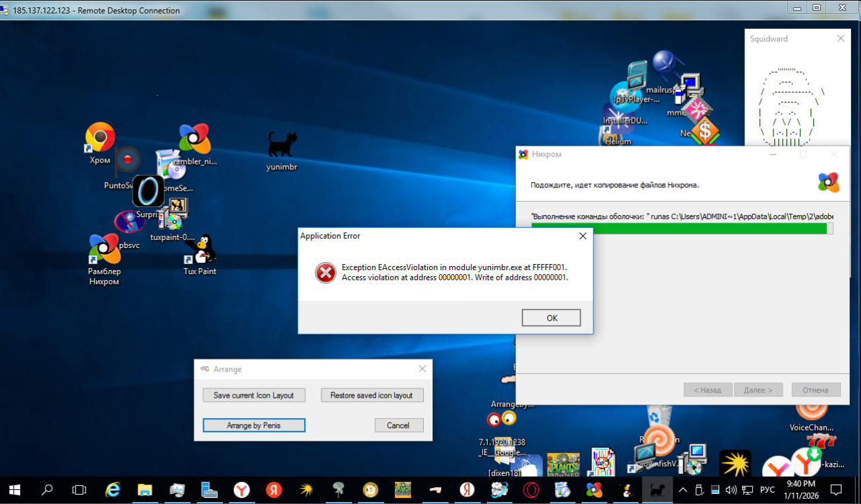Screen dimensions: 861x504
Task: Click the volume speaker tray icon
Action: coord(732,490)
